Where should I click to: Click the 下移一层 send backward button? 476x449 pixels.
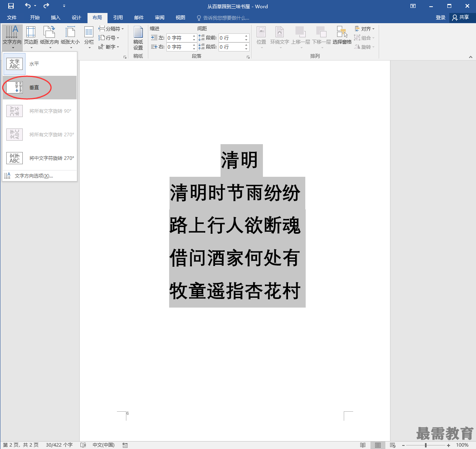click(x=321, y=37)
